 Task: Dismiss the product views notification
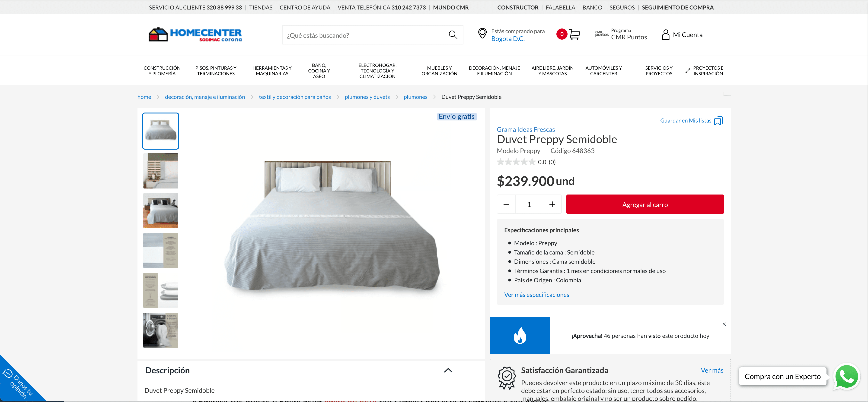click(724, 324)
